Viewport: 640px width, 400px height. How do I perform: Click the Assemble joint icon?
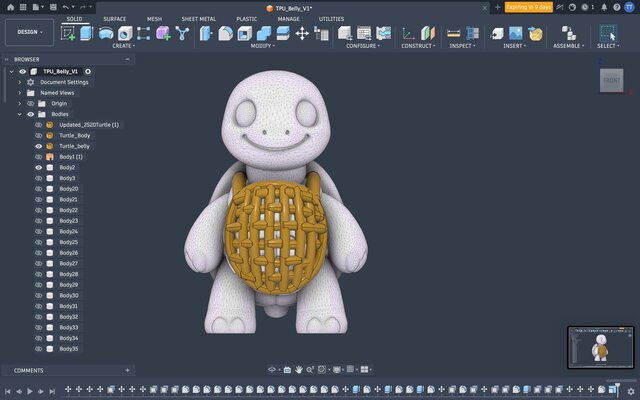coord(568,33)
